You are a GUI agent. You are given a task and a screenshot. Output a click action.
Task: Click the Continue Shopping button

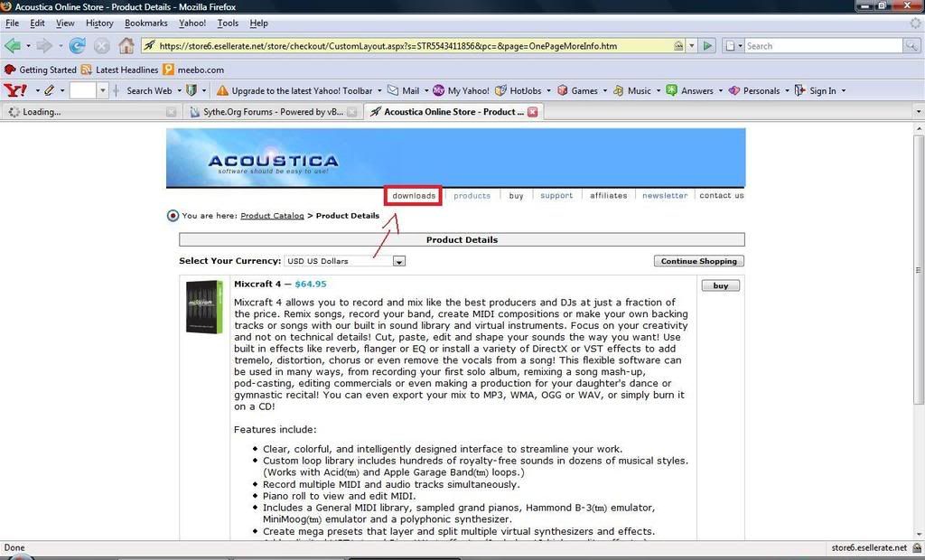tap(698, 261)
